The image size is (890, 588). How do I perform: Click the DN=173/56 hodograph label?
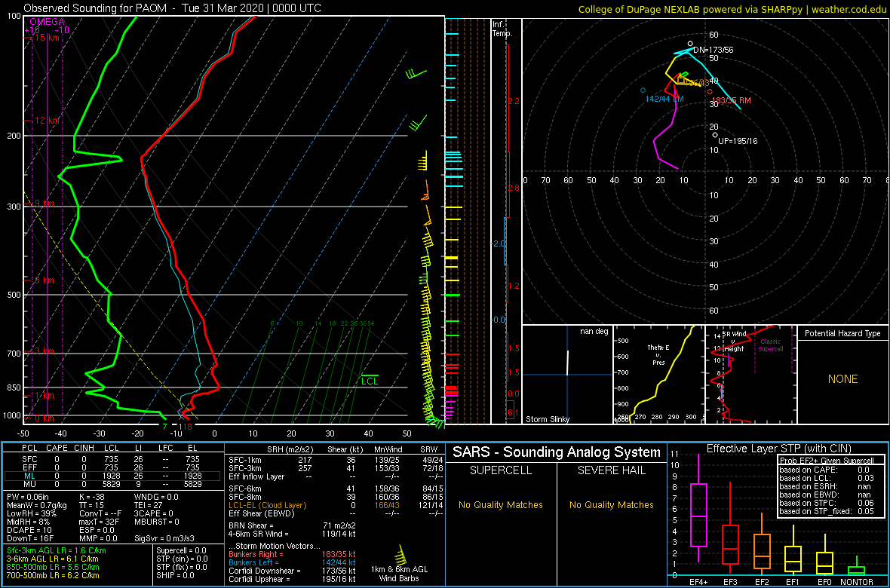click(713, 50)
